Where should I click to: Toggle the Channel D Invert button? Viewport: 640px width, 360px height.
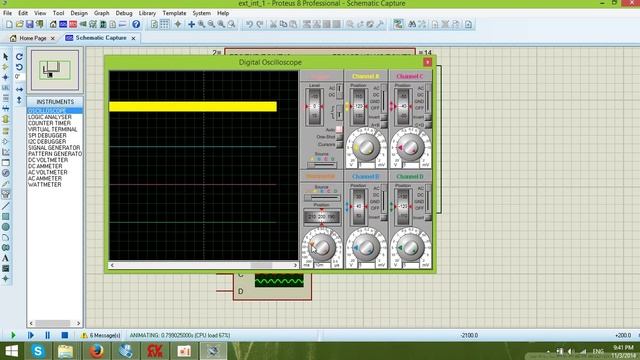[428, 217]
